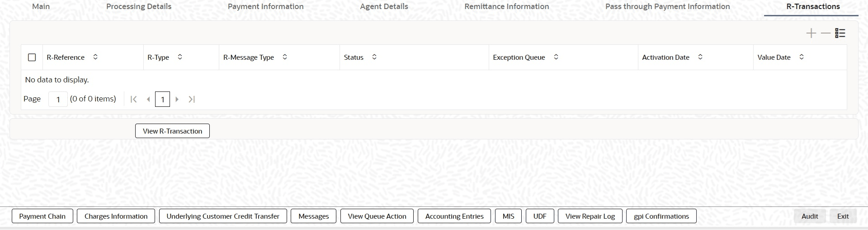Open gpi Confirmations
868x230 pixels.
coord(661,216)
